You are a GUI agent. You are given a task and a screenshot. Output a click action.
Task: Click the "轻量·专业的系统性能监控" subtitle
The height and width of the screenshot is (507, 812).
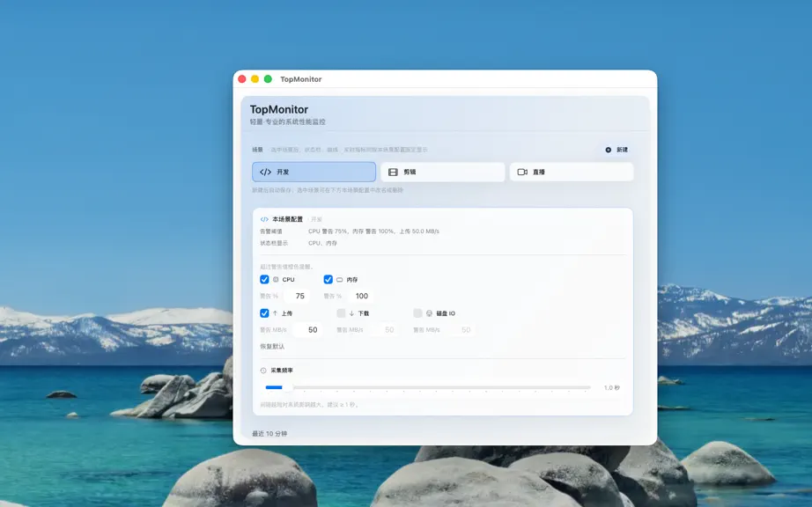point(287,122)
